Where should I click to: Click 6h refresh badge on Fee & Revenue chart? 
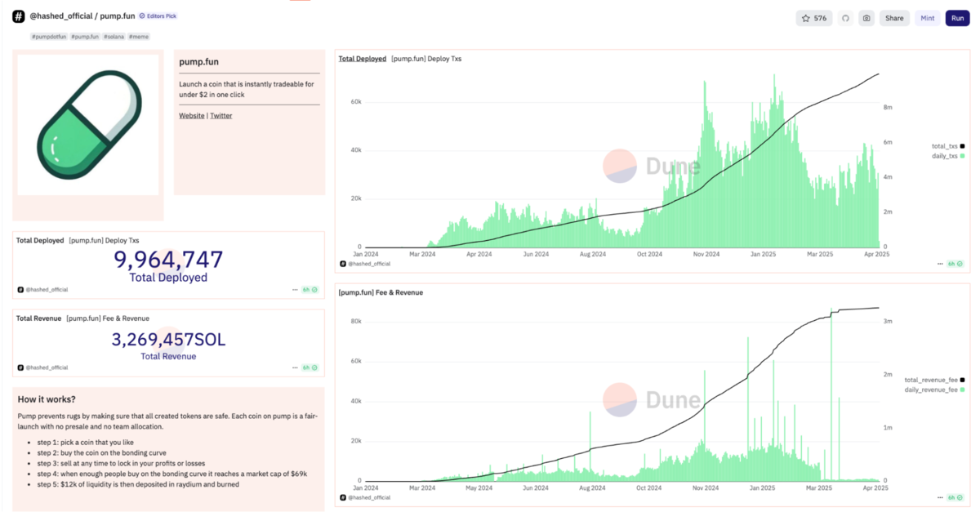tap(955, 497)
